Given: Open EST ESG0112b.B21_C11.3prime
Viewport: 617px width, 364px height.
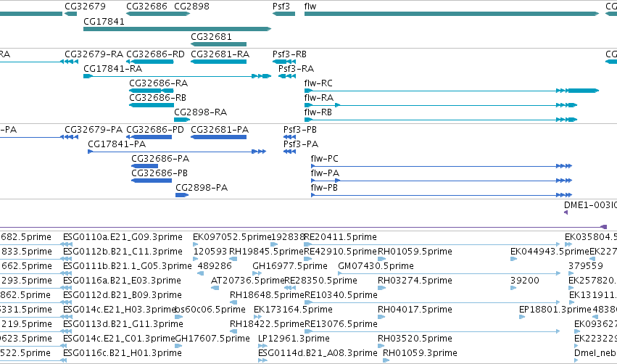Looking at the screenshot, I should (x=123, y=252).
